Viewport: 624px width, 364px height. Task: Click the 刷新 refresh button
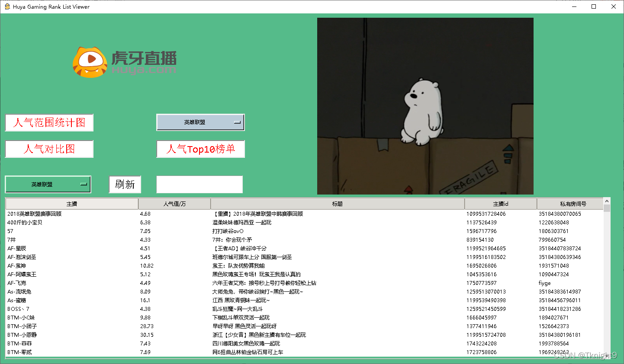click(x=125, y=184)
